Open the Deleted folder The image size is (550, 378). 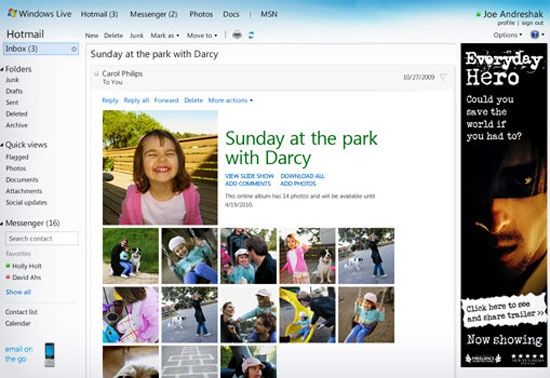pos(16,114)
